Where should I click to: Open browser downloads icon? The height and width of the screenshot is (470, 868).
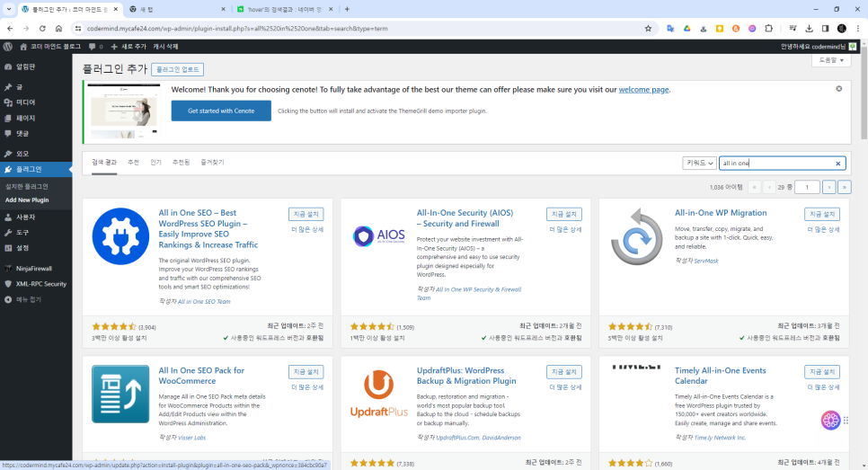pos(809,28)
